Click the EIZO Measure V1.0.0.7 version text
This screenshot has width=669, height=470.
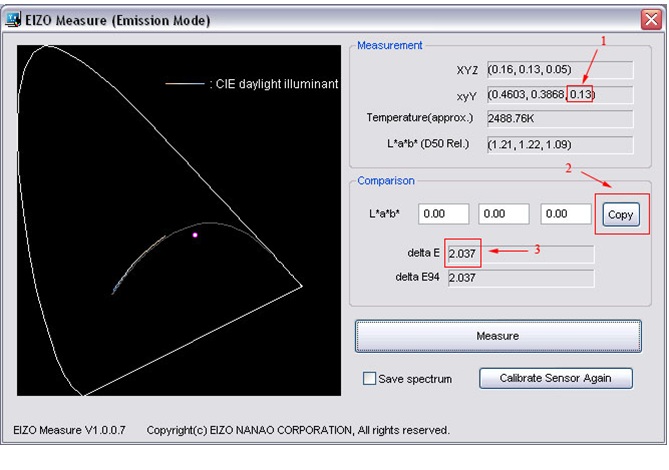[x=70, y=430]
